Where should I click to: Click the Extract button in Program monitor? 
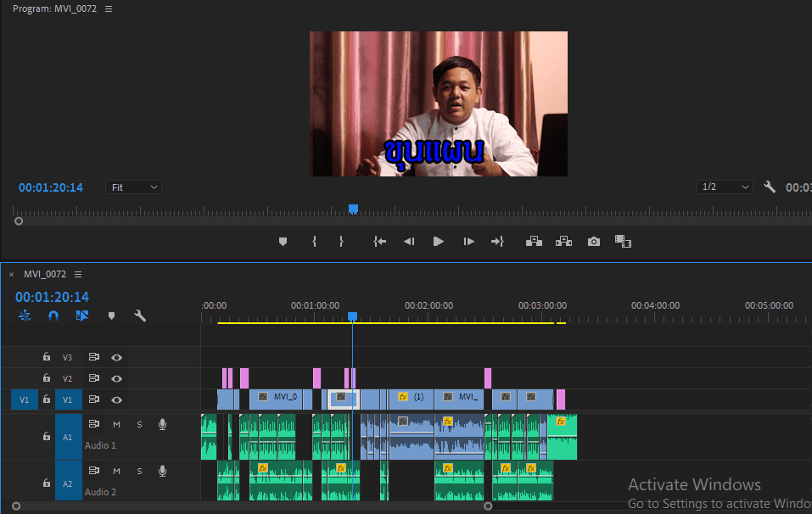563,242
